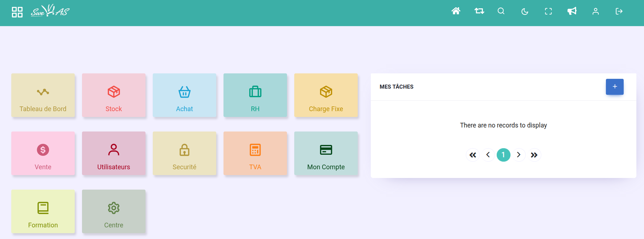The width and height of the screenshot is (644, 239).
Task: Go to home via house icon
Action: (456, 11)
